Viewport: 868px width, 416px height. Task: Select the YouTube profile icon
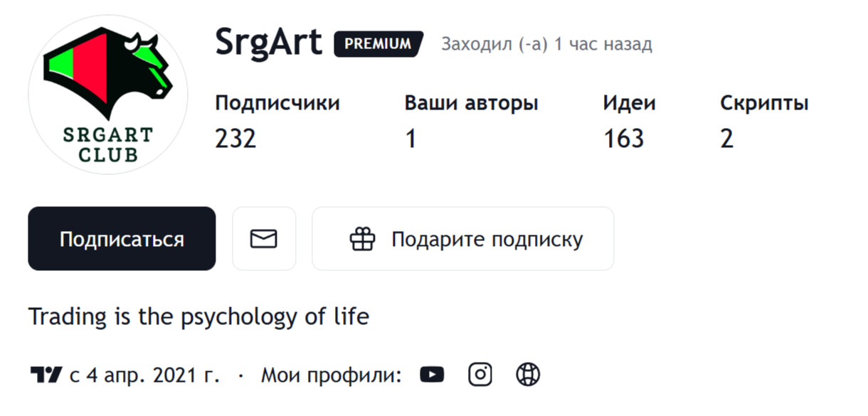coord(433,373)
